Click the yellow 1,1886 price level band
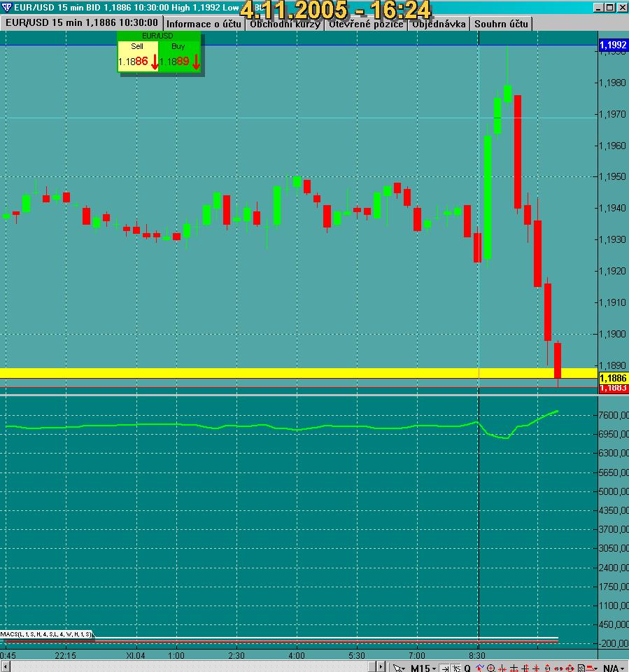 (299, 373)
